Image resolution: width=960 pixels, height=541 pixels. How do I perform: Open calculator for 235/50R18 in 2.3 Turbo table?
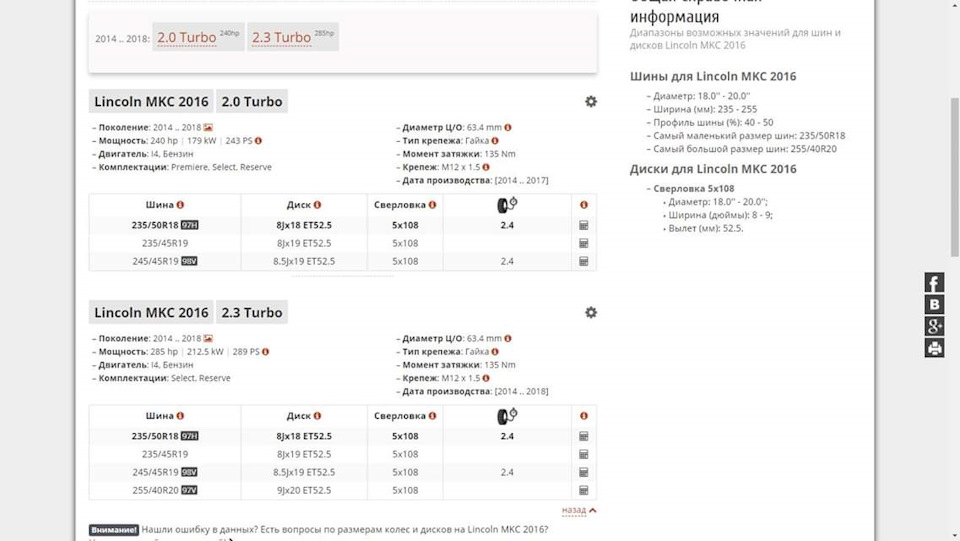point(583,436)
